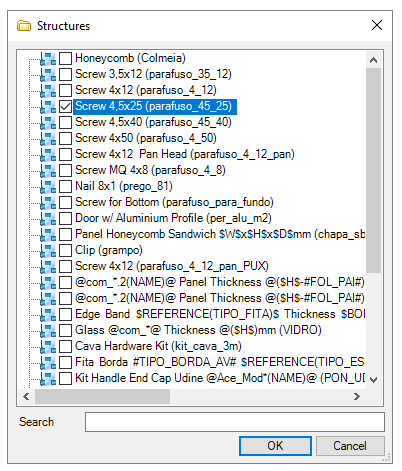Check the Screw MQ 4x8 checkbox

pyautogui.click(x=65, y=170)
